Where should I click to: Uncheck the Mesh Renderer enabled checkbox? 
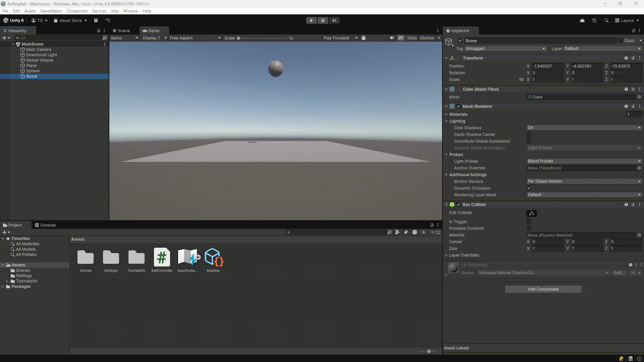click(459, 106)
